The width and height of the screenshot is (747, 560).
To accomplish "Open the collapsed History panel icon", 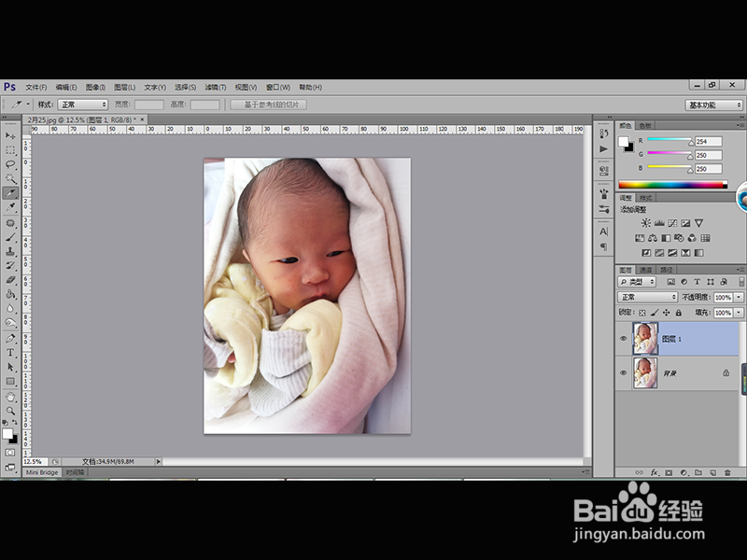I will (x=603, y=133).
